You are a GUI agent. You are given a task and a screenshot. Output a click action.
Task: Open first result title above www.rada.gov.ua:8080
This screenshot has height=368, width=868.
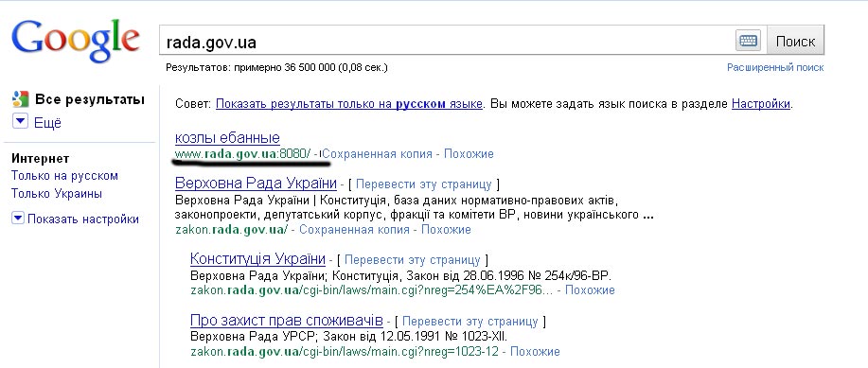pyautogui.click(x=227, y=137)
